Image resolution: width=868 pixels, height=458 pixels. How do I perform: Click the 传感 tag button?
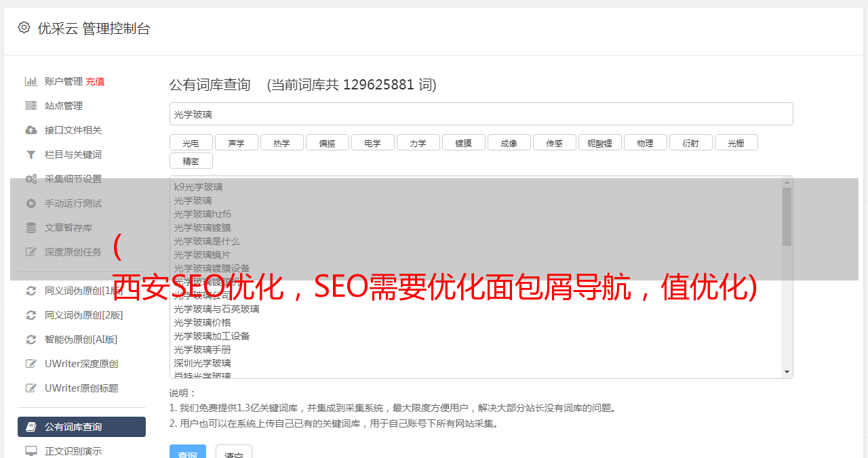pyautogui.click(x=554, y=142)
